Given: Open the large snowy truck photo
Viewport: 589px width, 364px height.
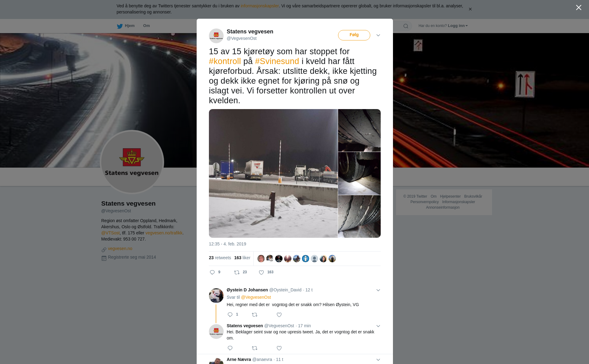Looking at the screenshot, I should (x=273, y=173).
